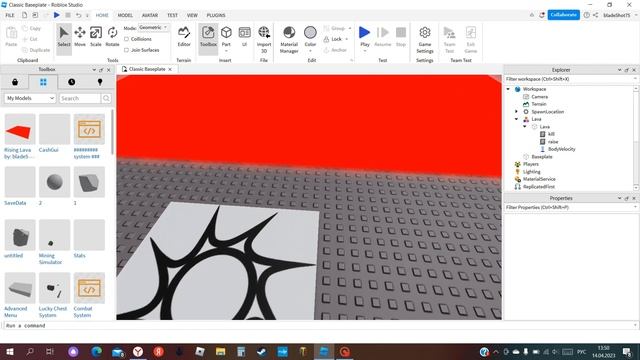Image resolution: width=640 pixels, height=360 pixels.
Task: Click the Collaborate button
Action: pos(563,15)
